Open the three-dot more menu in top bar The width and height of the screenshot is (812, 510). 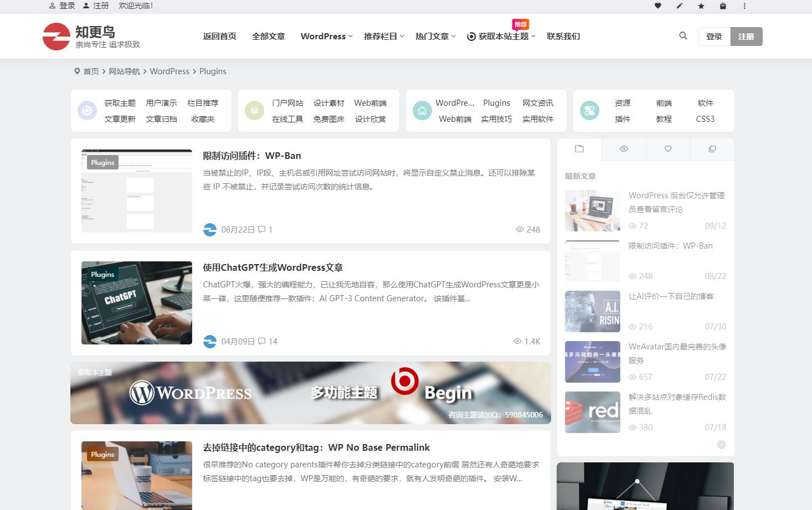point(744,6)
